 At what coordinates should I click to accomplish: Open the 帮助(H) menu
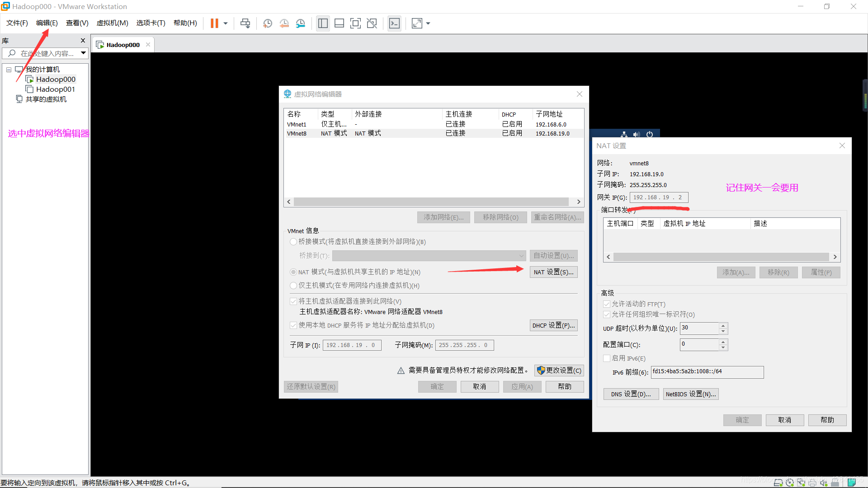[x=185, y=23]
